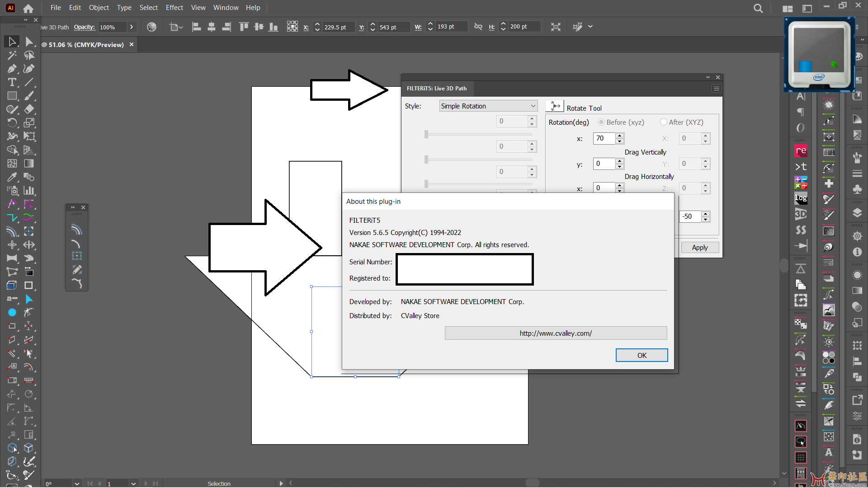Screen dimensions: 868x488
Task: Collapse the FILTERiT5 panel with double arrows
Action: [x=708, y=77]
